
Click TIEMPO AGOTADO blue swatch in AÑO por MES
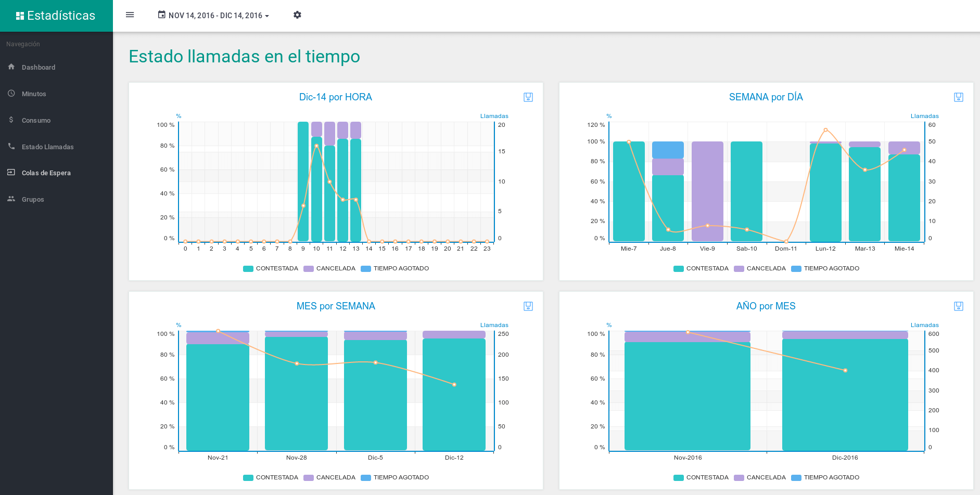(x=796, y=477)
